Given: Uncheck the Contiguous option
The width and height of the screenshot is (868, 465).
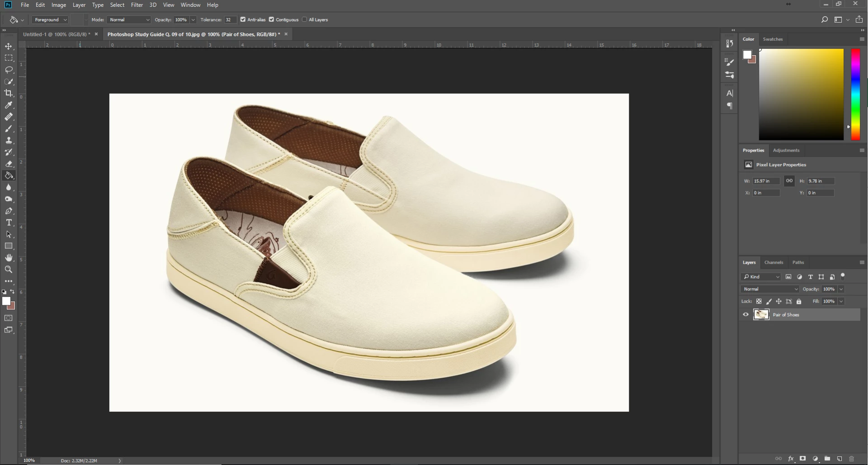Looking at the screenshot, I should click(x=272, y=19).
